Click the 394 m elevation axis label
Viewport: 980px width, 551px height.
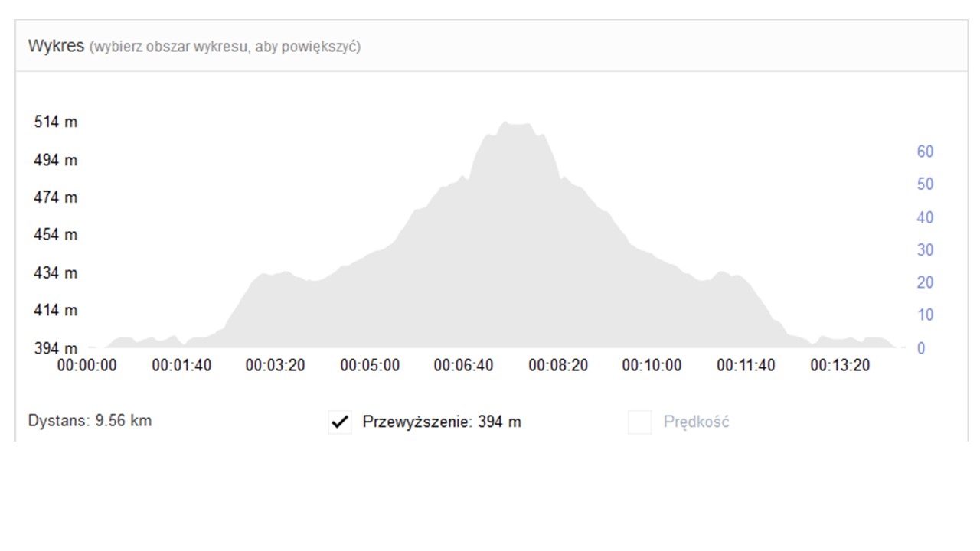[56, 349]
